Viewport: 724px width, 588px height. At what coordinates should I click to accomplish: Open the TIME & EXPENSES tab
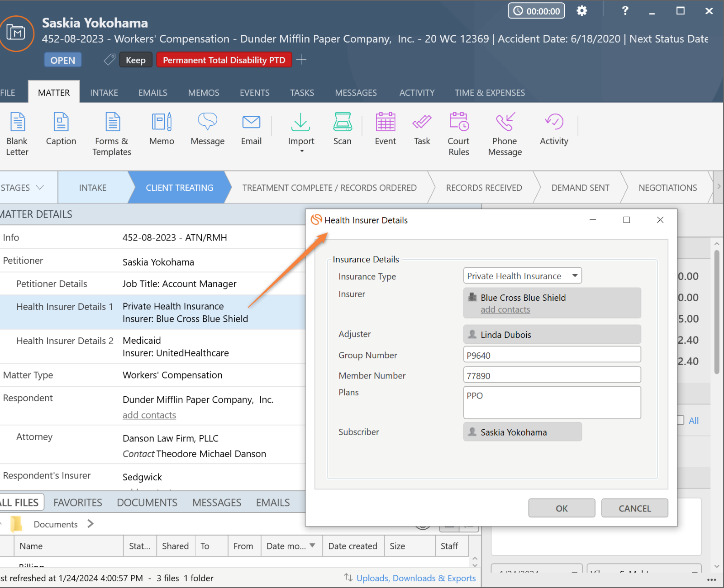(x=490, y=93)
